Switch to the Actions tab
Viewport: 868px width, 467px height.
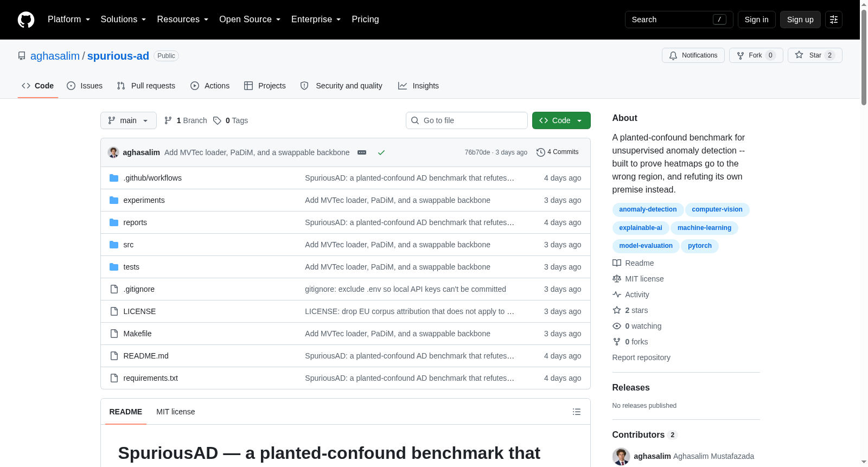[x=210, y=86]
